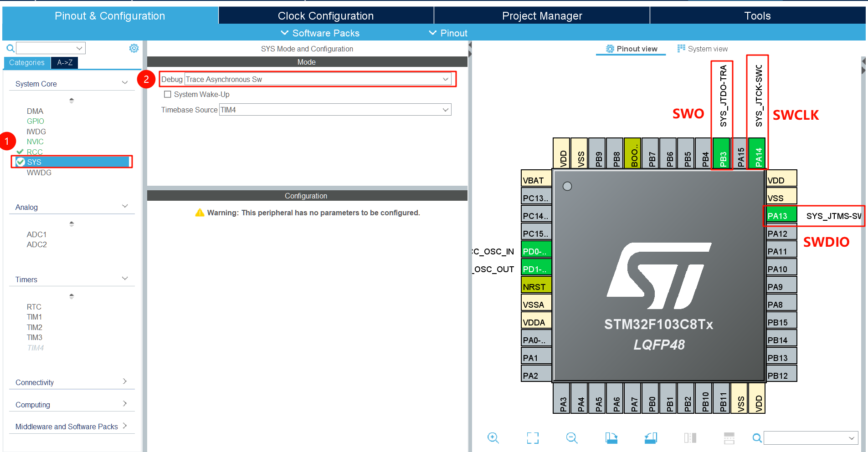Collapse the Timers section
Viewport: 868px width, 452px height.
click(x=125, y=279)
